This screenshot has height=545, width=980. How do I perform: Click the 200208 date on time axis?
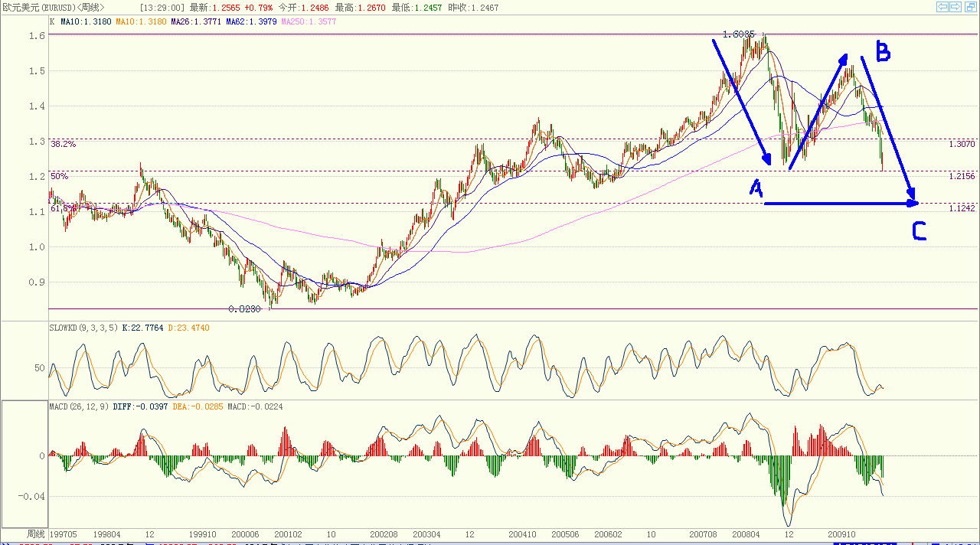point(384,534)
